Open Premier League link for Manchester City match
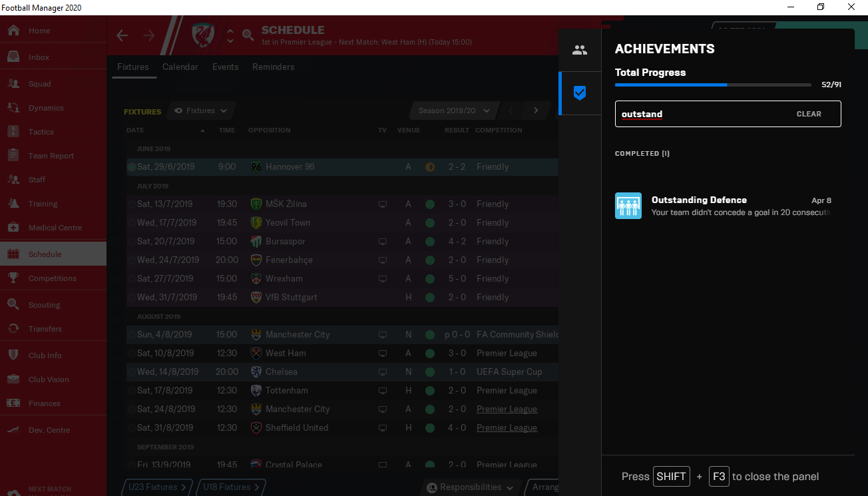The image size is (868, 496). pyautogui.click(x=507, y=409)
